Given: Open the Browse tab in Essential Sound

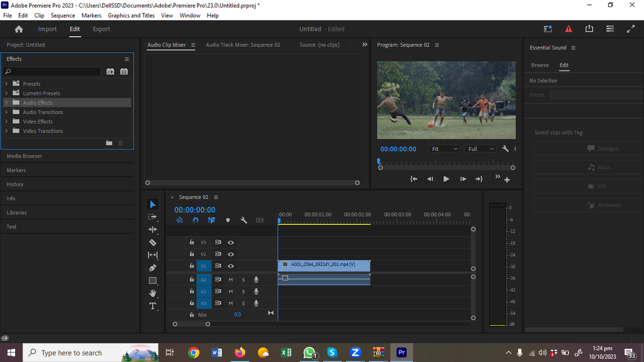Looking at the screenshot, I should pyautogui.click(x=540, y=65).
